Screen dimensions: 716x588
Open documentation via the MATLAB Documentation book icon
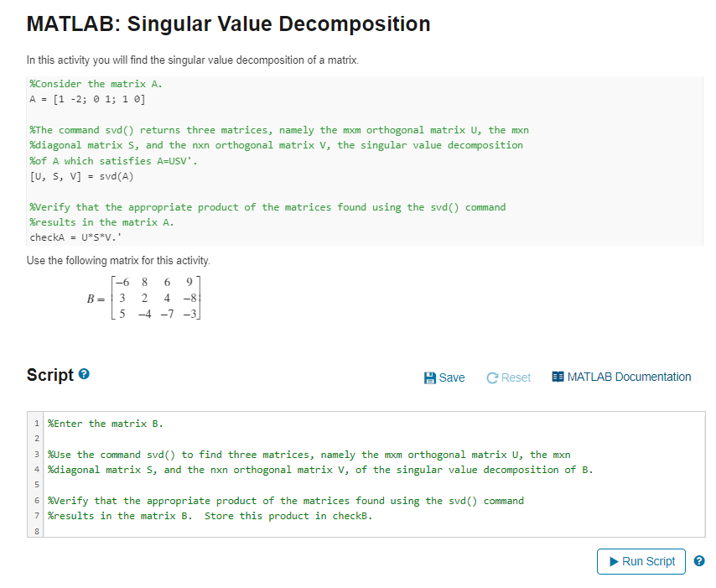coord(558,377)
